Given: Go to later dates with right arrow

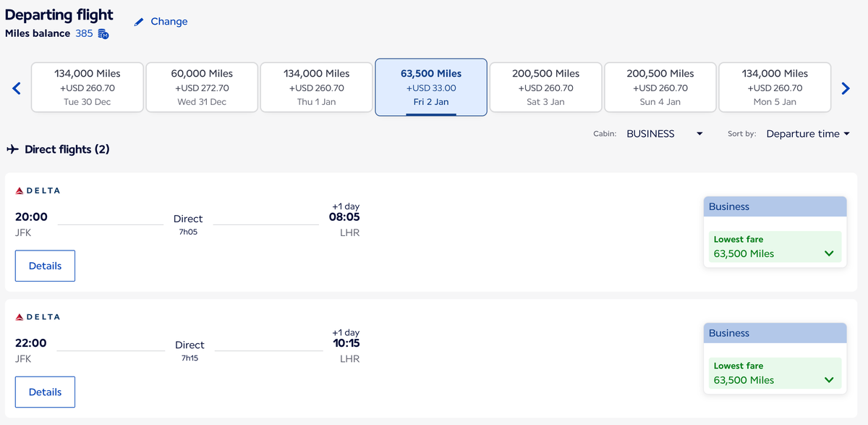Looking at the screenshot, I should pos(845,88).
